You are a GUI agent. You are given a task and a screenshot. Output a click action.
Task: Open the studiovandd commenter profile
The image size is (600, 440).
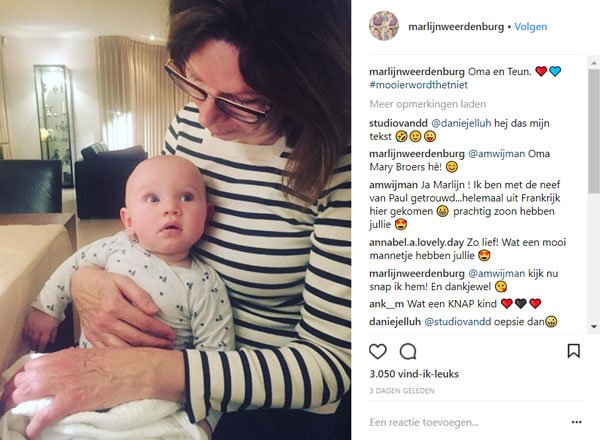pyautogui.click(x=398, y=123)
